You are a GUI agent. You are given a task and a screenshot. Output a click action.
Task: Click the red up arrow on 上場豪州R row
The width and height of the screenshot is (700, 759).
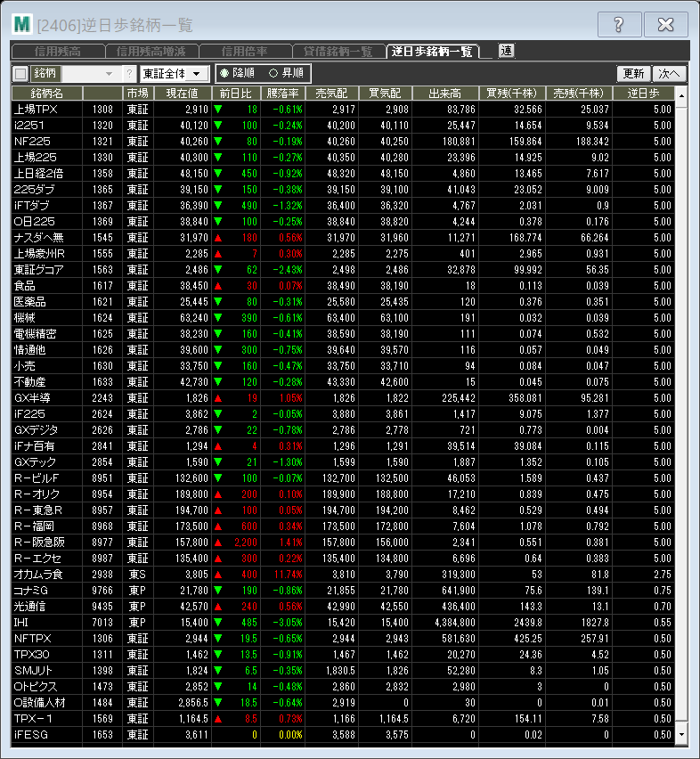point(218,254)
